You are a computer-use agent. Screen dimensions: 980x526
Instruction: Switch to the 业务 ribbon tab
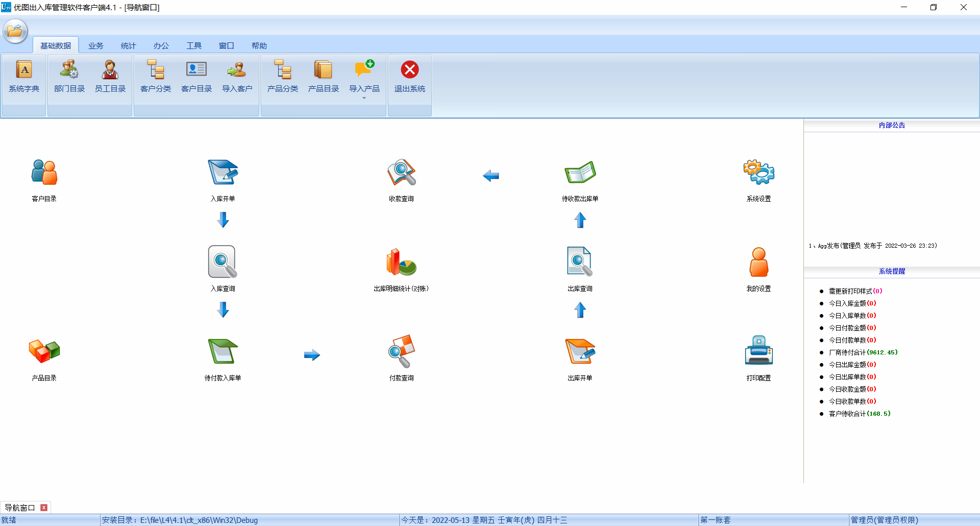point(96,45)
